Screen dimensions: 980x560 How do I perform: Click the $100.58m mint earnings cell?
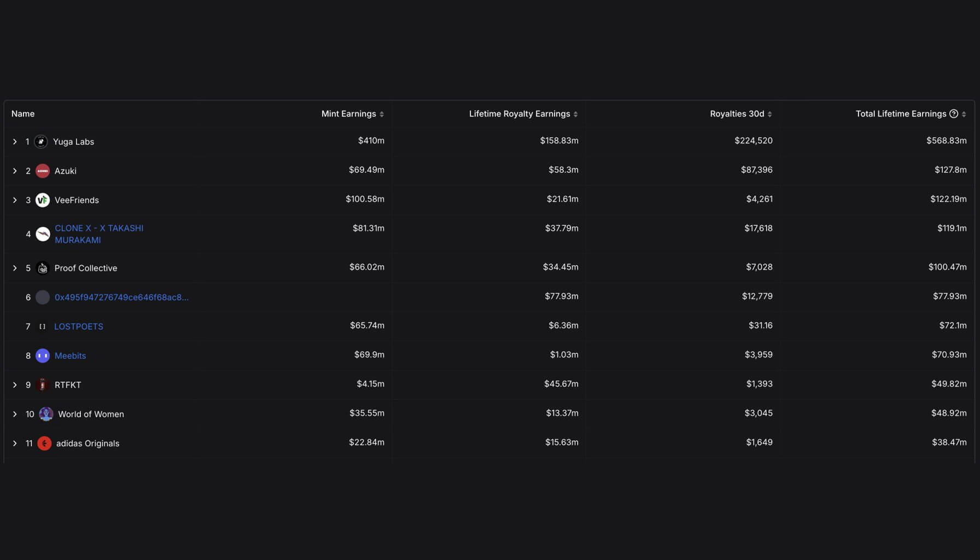(x=365, y=199)
